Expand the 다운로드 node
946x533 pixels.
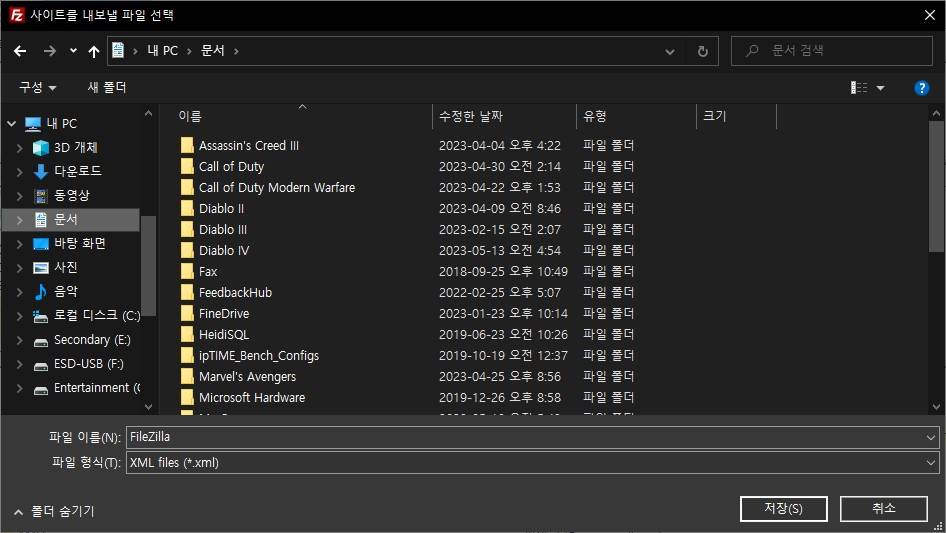coord(19,172)
